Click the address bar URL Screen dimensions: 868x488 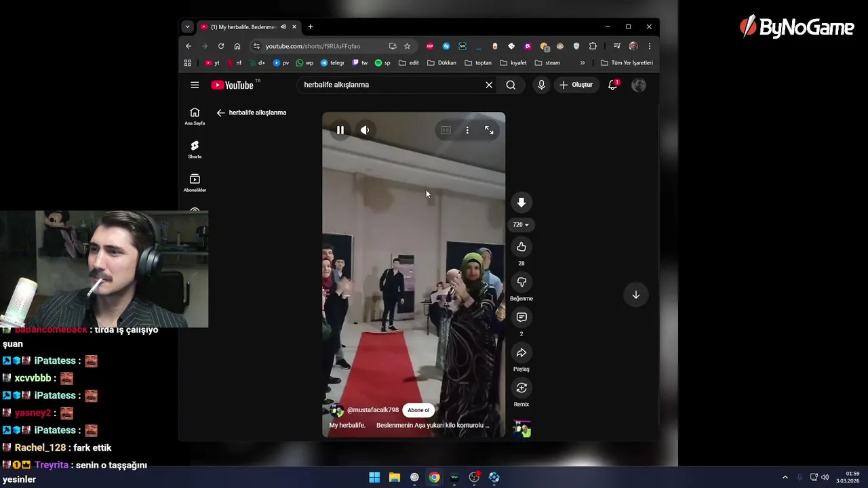(x=313, y=46)
